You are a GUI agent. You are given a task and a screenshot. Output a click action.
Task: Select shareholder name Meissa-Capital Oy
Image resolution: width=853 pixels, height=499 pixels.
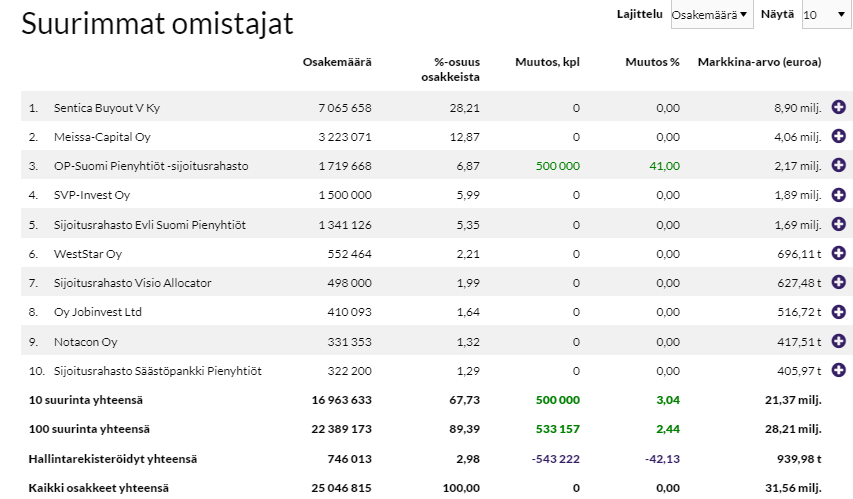click(x=102, y=137)
